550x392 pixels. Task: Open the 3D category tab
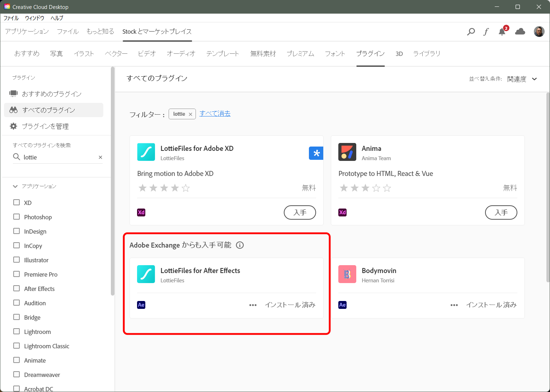(x=399, y=54)
